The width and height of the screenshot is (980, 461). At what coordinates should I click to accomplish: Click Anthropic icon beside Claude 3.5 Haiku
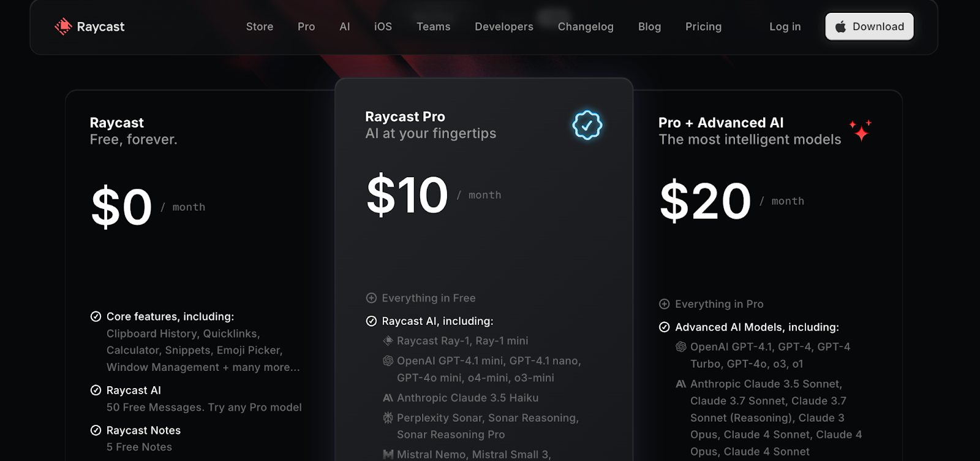388,398
